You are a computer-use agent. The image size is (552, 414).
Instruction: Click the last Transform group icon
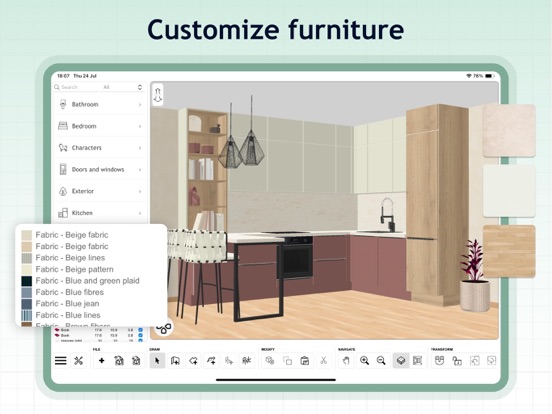[491, 360]
